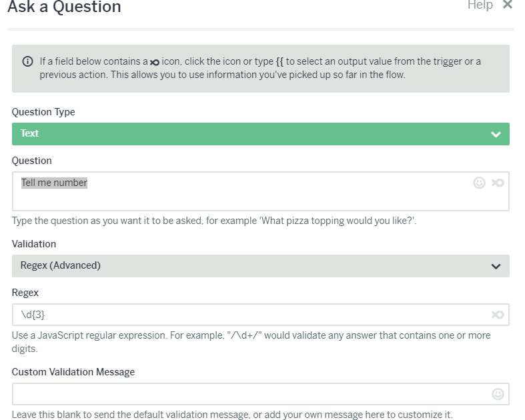Click the Validation chevron arrow
This screenshot has height=420, width=525.
[x=496, y=267]
